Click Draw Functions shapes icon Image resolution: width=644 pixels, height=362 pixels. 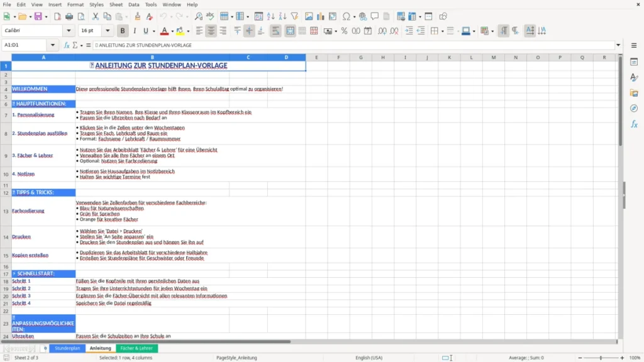pos(443,16)
